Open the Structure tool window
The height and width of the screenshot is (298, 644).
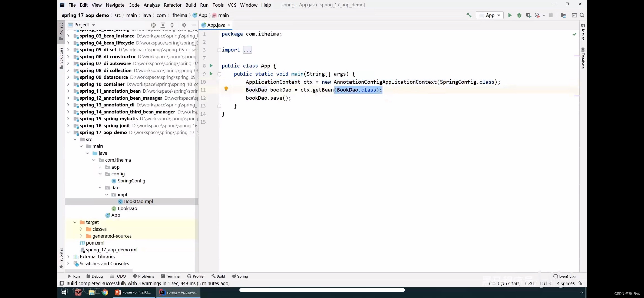pos(61,58)
